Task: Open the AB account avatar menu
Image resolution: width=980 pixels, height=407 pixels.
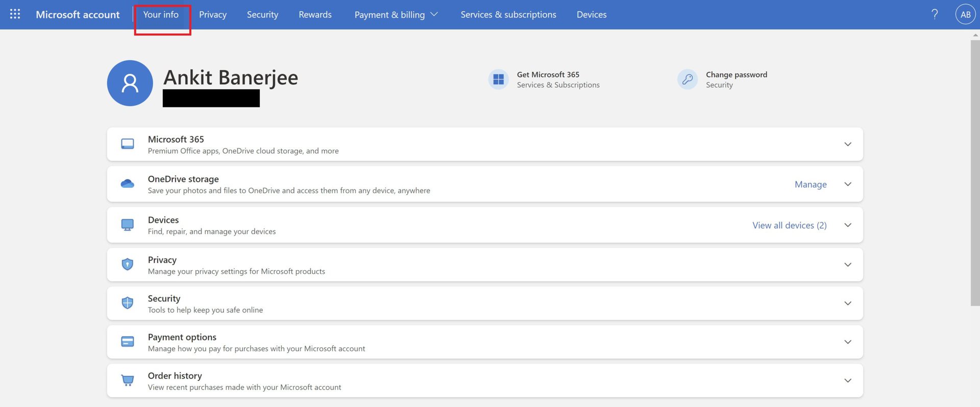Action: pos(965,14)
